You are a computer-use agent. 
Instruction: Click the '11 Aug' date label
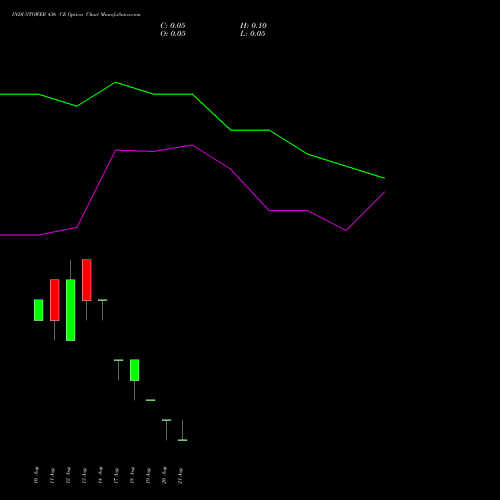(x=52, y=475)
